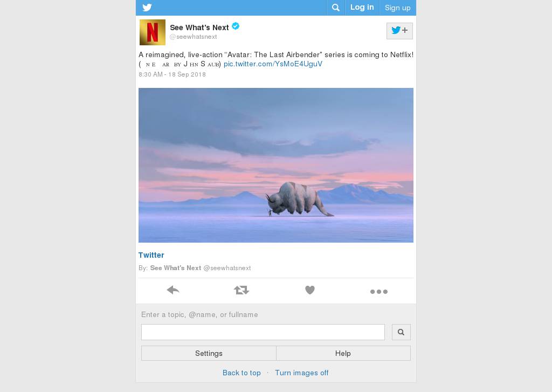Click the Twitter bird home icon
552x392 pixels.
147,8
